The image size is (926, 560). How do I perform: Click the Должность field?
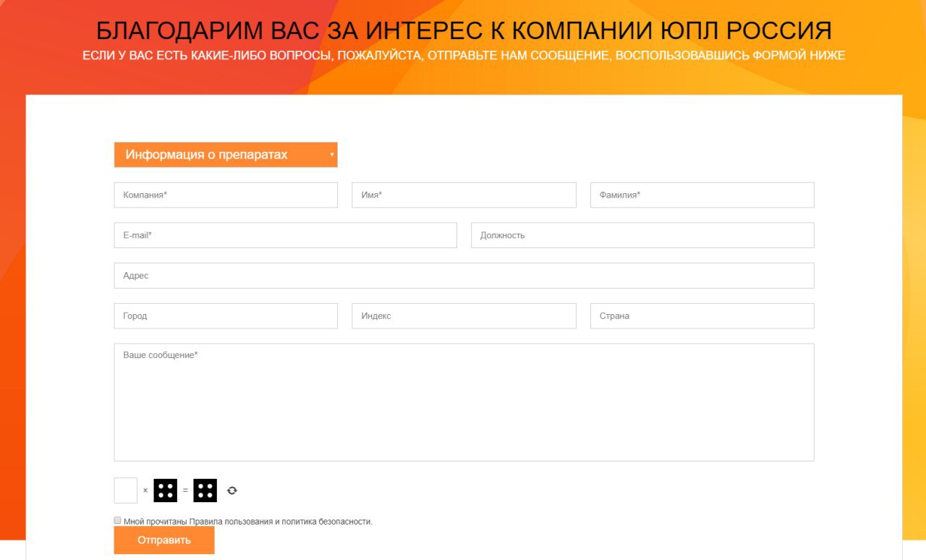click(642, 235)
